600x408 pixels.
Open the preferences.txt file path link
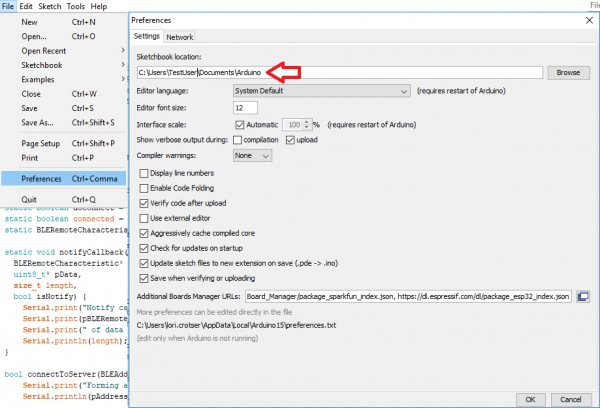coord(236,325)
